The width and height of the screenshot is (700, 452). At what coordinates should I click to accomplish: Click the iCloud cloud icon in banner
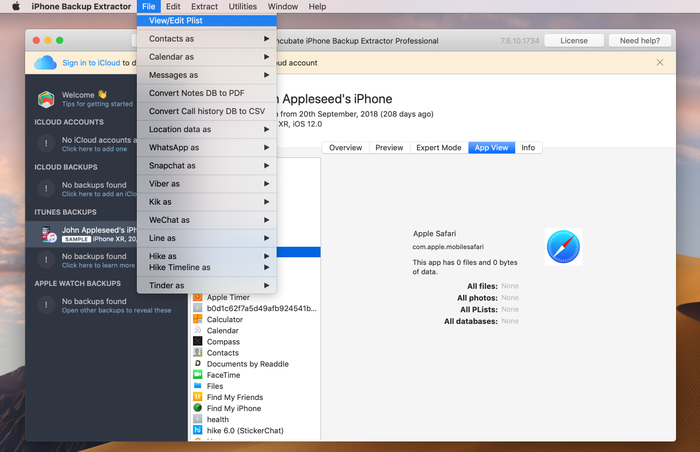click(46, 63)
